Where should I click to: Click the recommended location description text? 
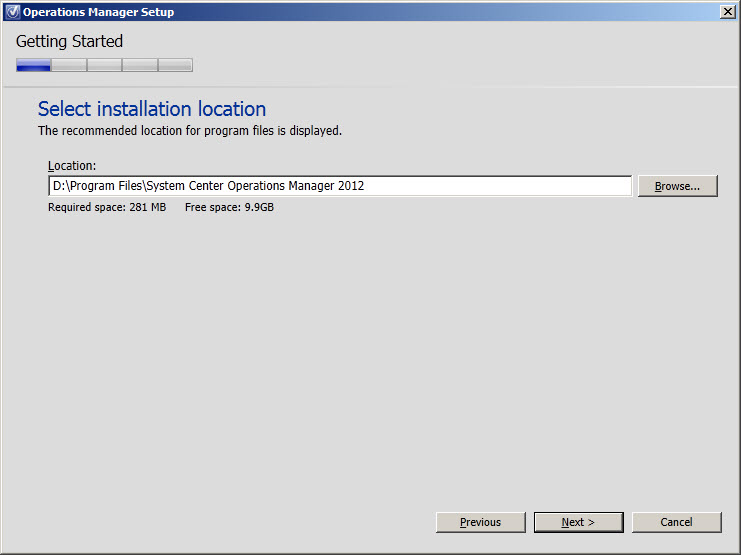pyautogui.click(x=190, y=130)
